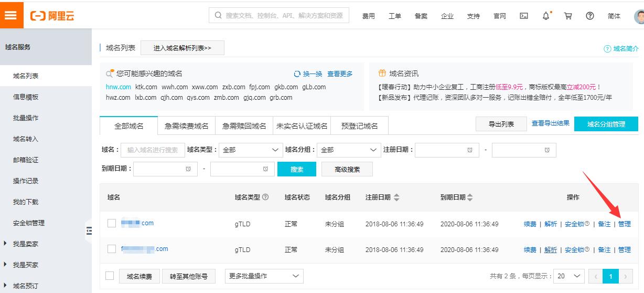Open the notification bell icon
The height and width of the screenshot is (293, 644).
click(546, 16)
